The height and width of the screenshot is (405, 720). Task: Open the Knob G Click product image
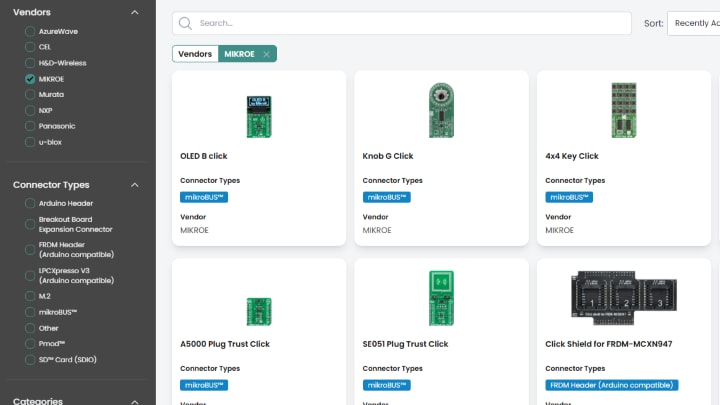[x=441, y=109]
